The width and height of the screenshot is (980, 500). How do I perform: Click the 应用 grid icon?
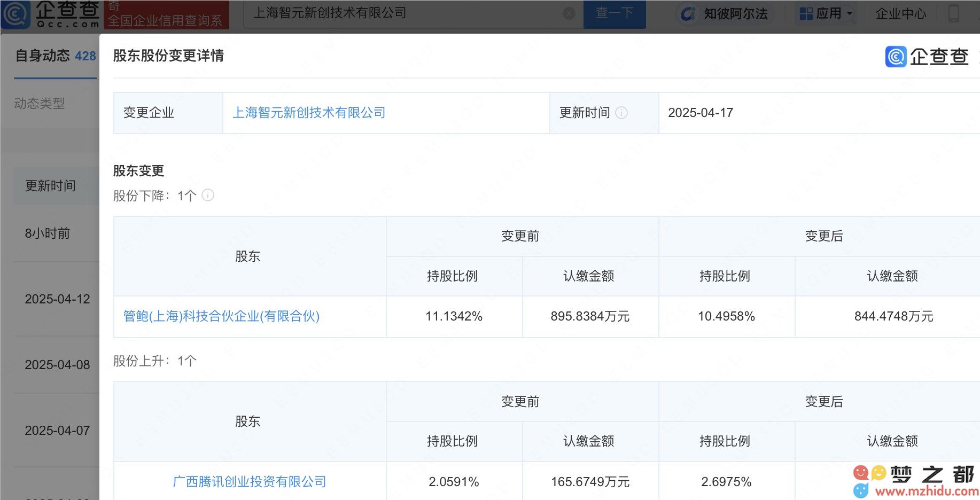click(x=806, y=13)
